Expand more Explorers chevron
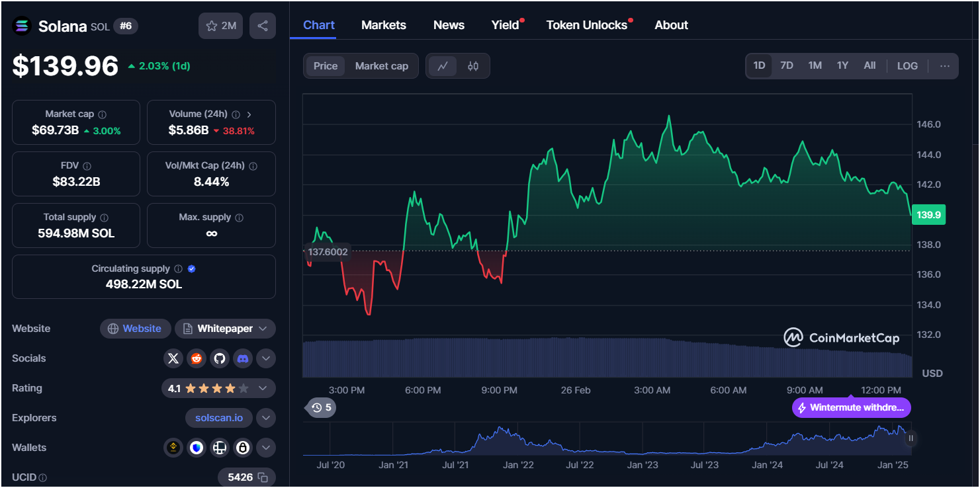980x488 pixels. (x=265, y=418)
